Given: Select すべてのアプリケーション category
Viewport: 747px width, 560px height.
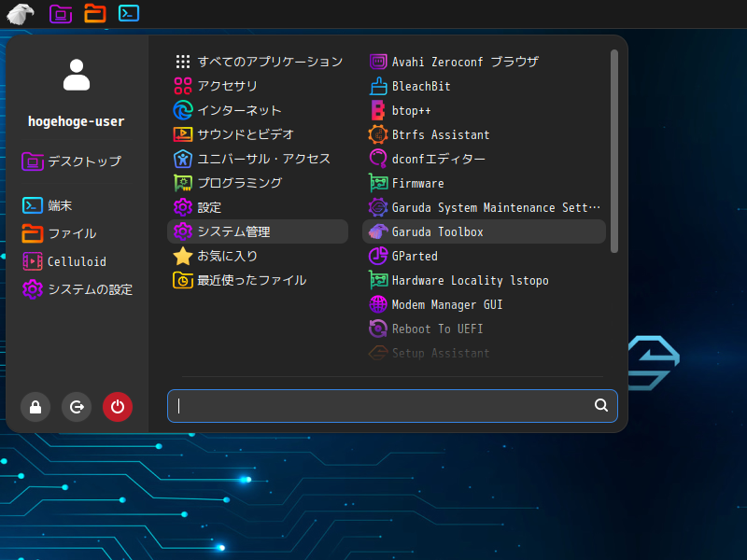Looking at the screenshot, I should point(258,62).
